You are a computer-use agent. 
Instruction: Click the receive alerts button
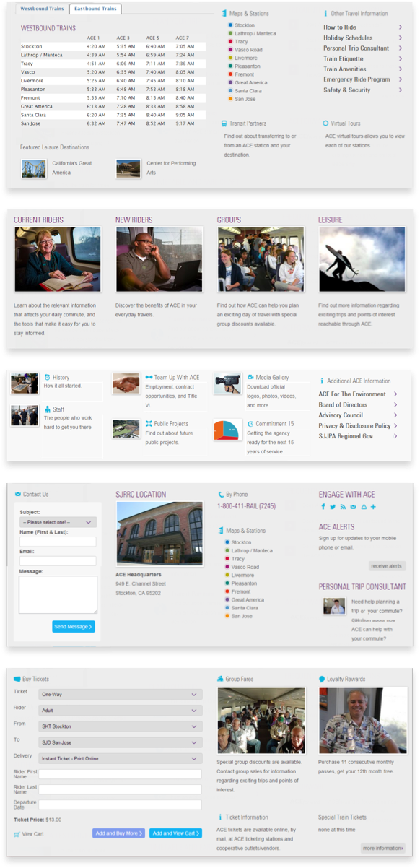tap(387, 566)
